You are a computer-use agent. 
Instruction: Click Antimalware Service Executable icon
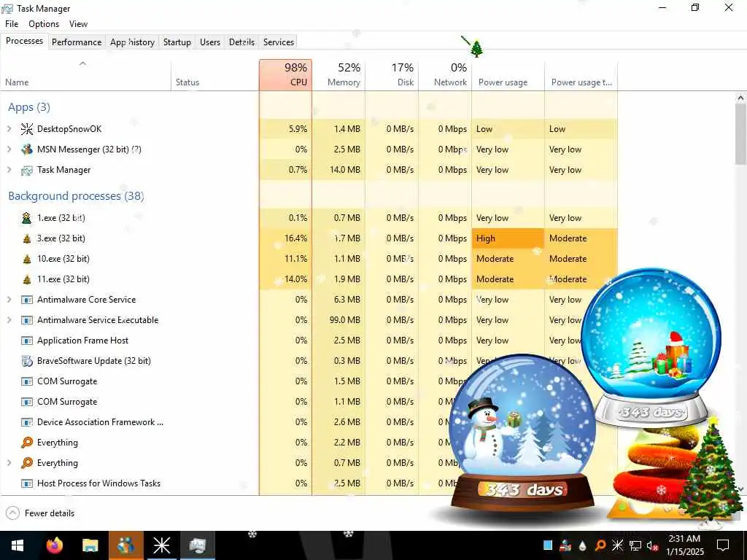point(27,321)
